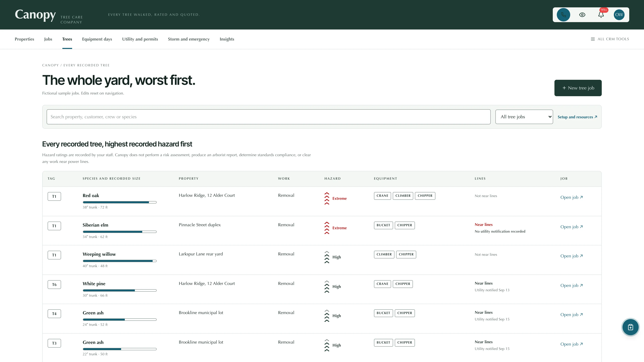The height and width of the screenshot is (362, 644).
Task: Open job for the Siberian elm row
Action: tap(572, 227)
